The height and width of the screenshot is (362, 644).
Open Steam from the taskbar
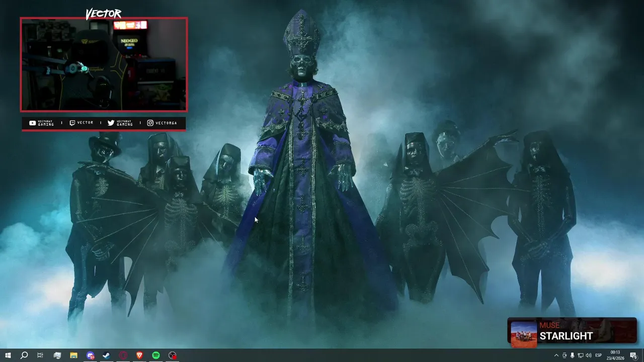[106, 355]
